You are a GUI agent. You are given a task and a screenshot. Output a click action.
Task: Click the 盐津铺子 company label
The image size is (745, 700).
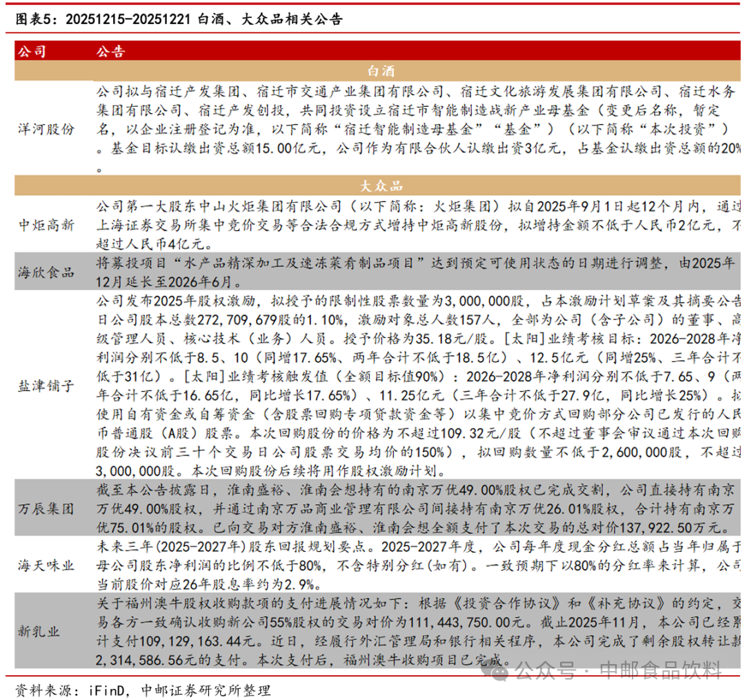click(x=46, y=384)
